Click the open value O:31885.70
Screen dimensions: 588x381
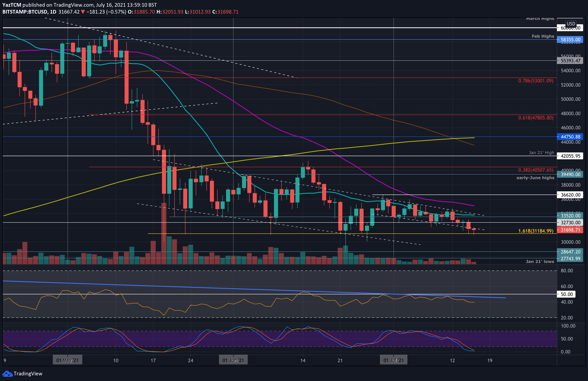click(141, 12)
